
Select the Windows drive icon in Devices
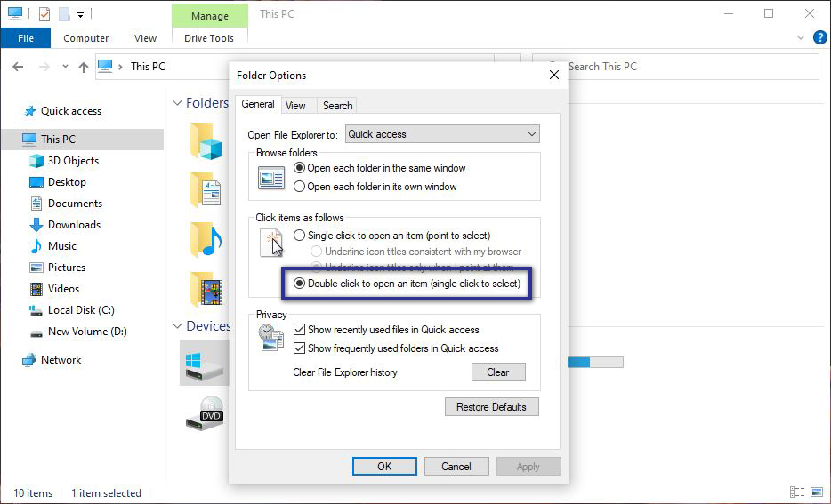[206, 365]
